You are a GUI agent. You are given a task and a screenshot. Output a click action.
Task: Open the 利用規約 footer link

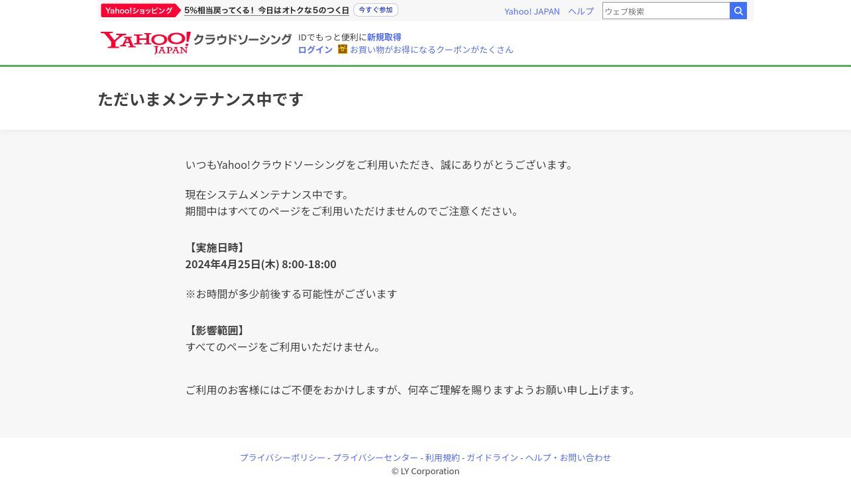point(442,458)
